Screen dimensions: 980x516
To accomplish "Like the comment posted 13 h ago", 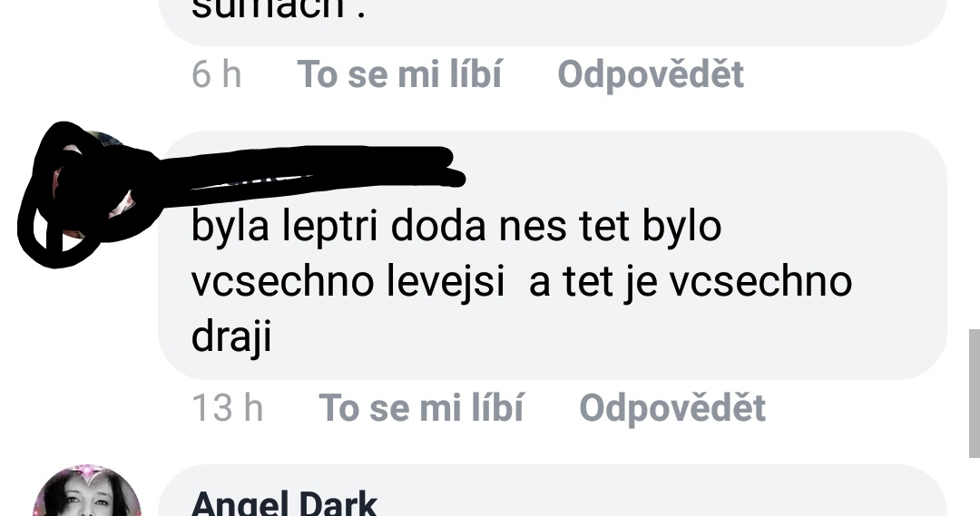I will click(x=421, y=408).
